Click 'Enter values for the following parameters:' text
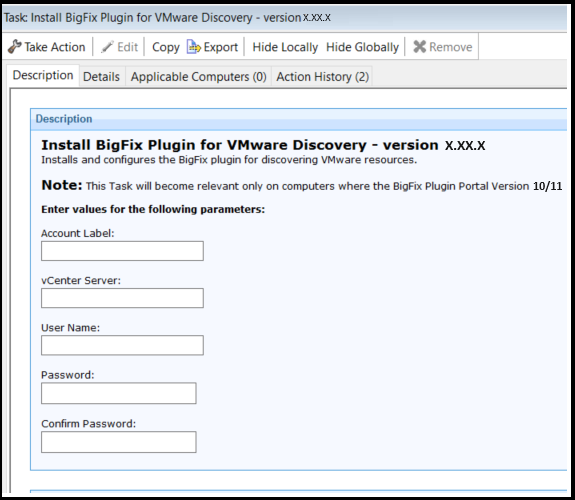The image size is (575, 500). [x=153, y=209]
